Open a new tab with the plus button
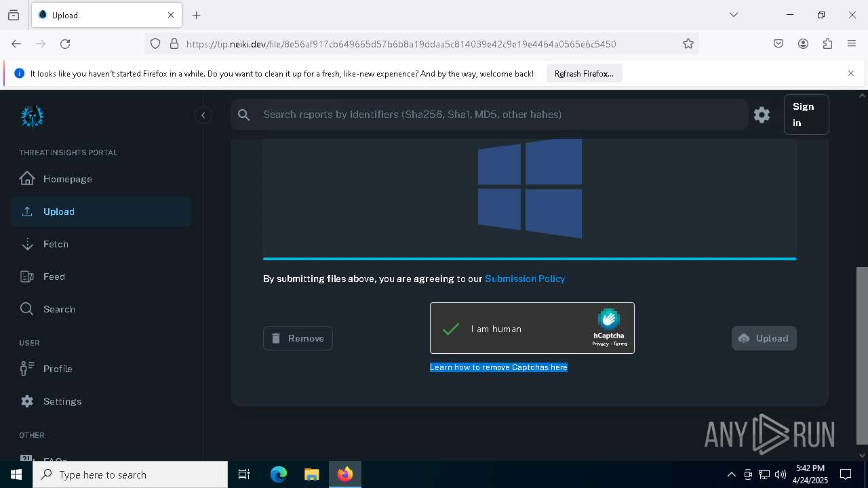Image resolution: width=868 pixels, height=488 pixels. pyautogui.click(x=197, y=15)
